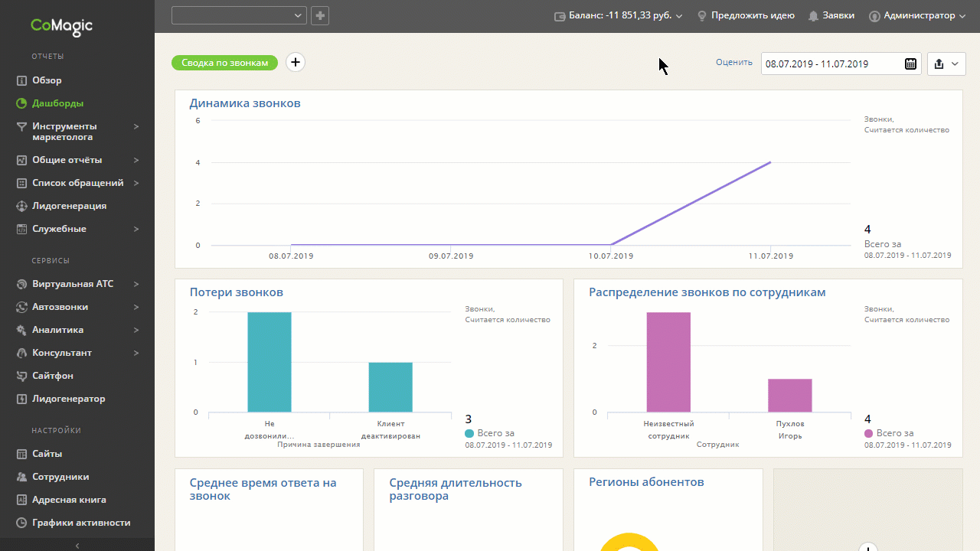Click the Сайты sidebar icon
This screenshot has width=980, height=551.
pyautogui.click(x=21, y=454)
